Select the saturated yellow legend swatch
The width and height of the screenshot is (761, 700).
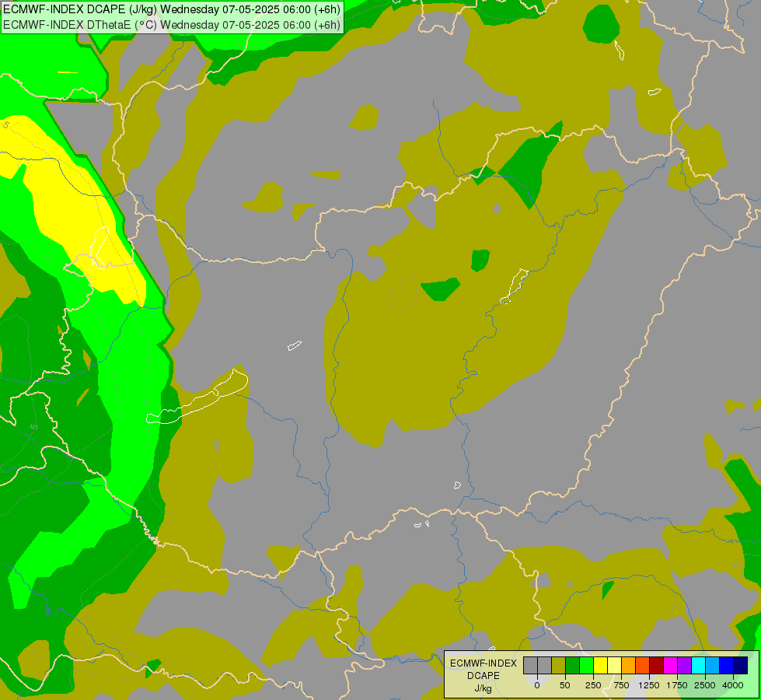pos(600,665)
